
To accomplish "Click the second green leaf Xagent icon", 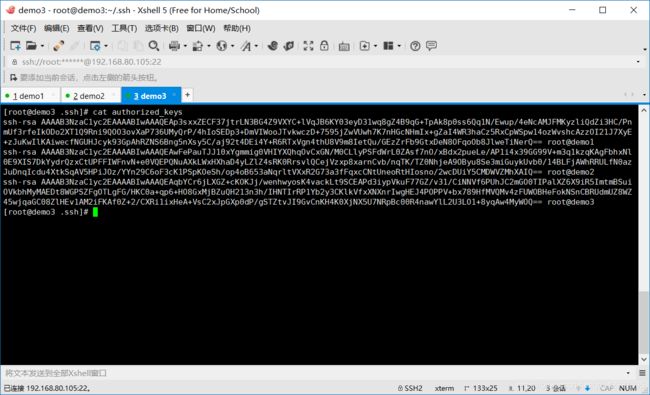I will point(289,46).
